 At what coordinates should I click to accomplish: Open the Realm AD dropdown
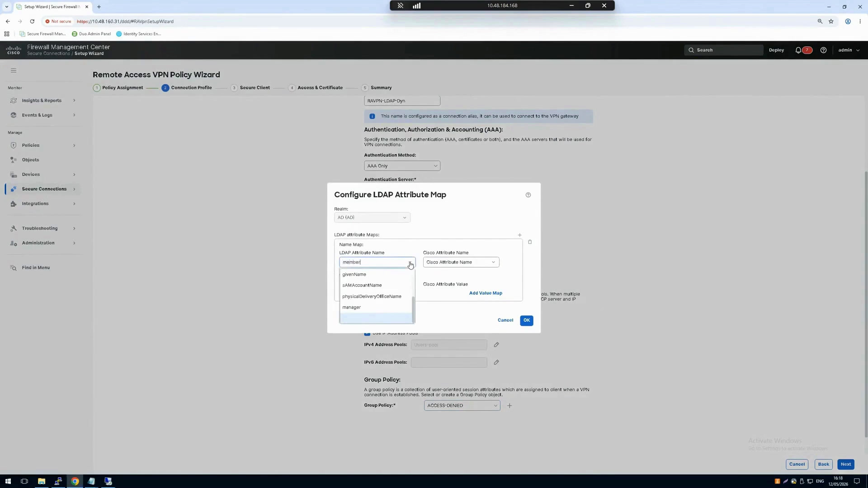point(372,217)
